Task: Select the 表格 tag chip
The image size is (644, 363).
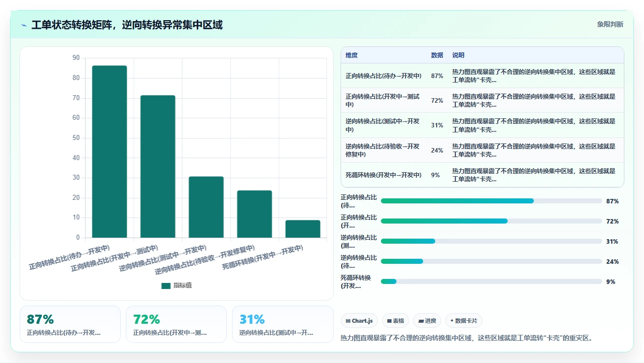Action: click(395, 321)
